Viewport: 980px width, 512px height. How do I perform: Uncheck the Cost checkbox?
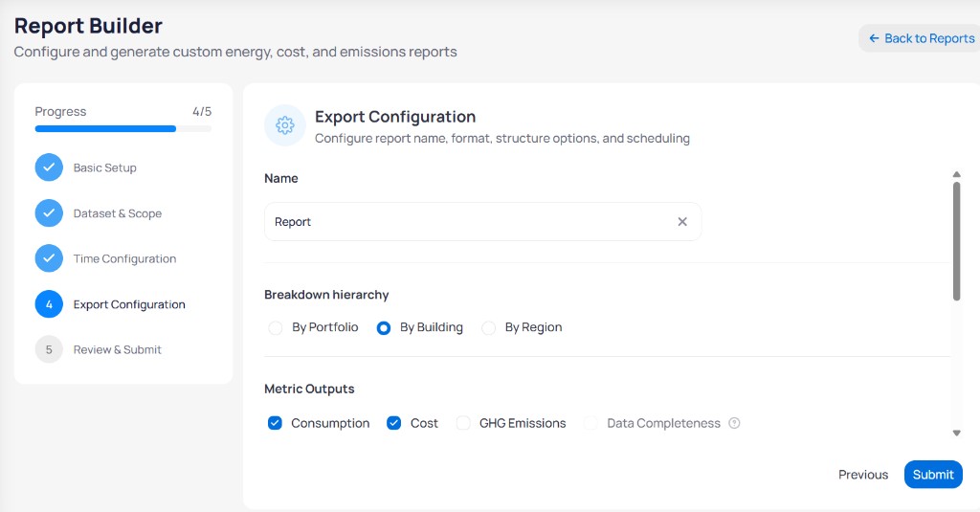click(393, 423)
